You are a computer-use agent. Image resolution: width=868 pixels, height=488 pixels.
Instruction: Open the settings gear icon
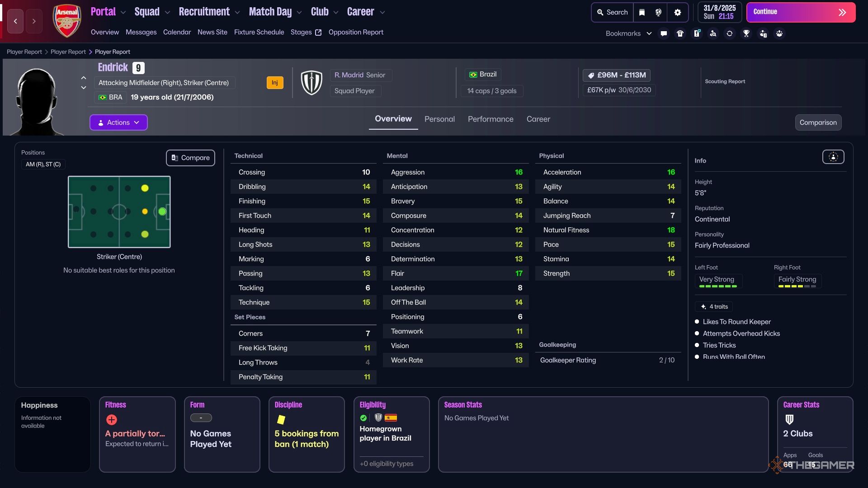(x=677, y=13)
